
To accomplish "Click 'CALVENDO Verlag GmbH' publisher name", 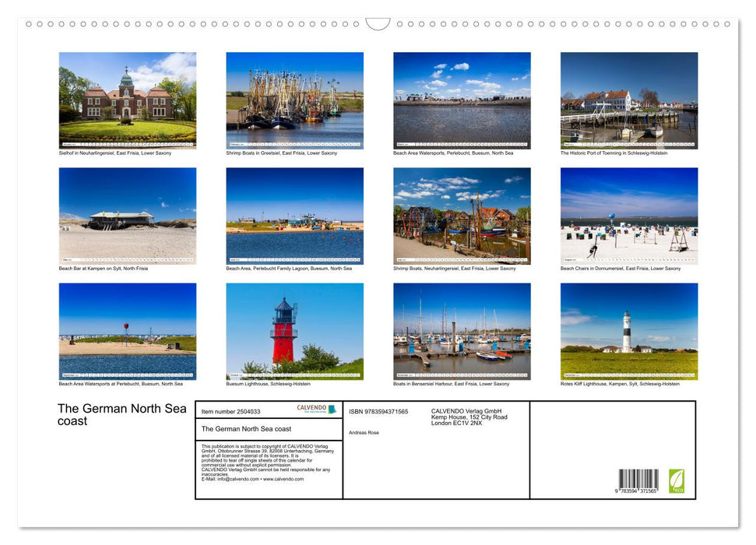I will pos(466,411).
